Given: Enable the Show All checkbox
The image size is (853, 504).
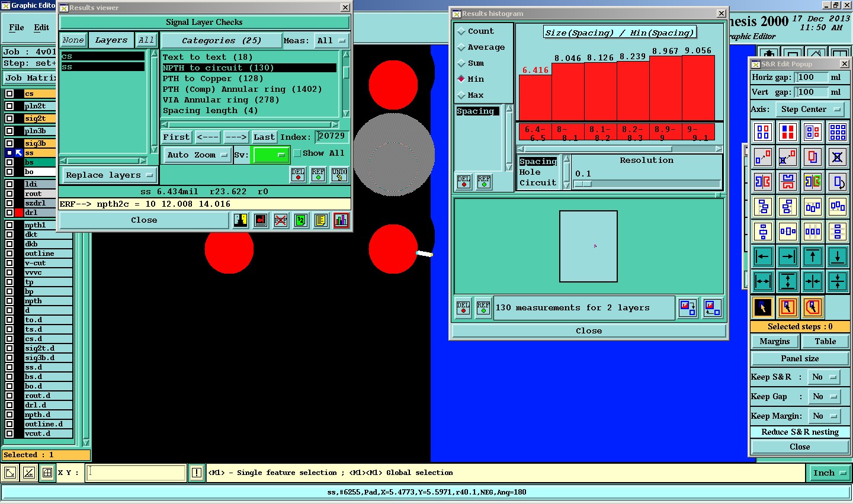Looking at the screenshot, I should click(x=297, y=153).
